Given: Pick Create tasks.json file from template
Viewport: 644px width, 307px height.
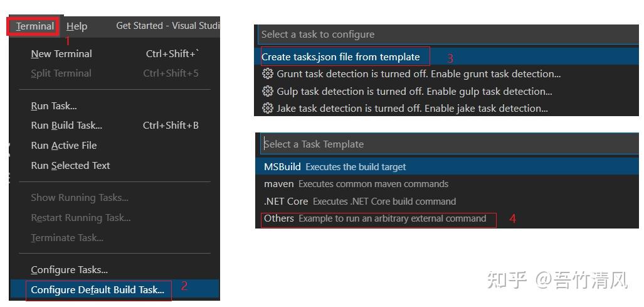Looking at the screenshot, I should (x=447, y=57).
